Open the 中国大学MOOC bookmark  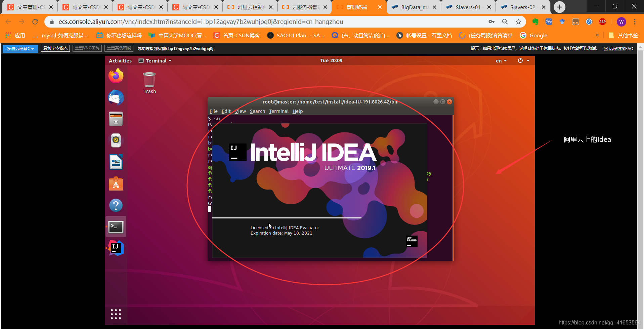[x=177, y=35]
